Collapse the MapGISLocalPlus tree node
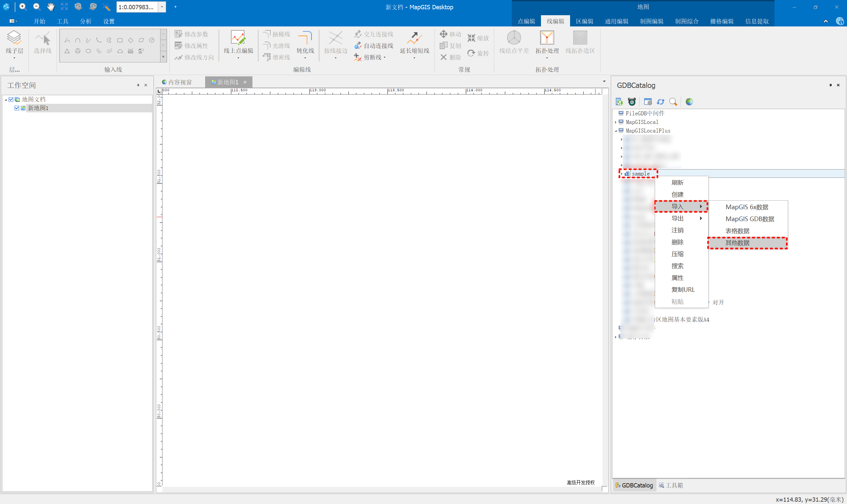The height and width of the screenshot is (504, 847). coord(615,131)
